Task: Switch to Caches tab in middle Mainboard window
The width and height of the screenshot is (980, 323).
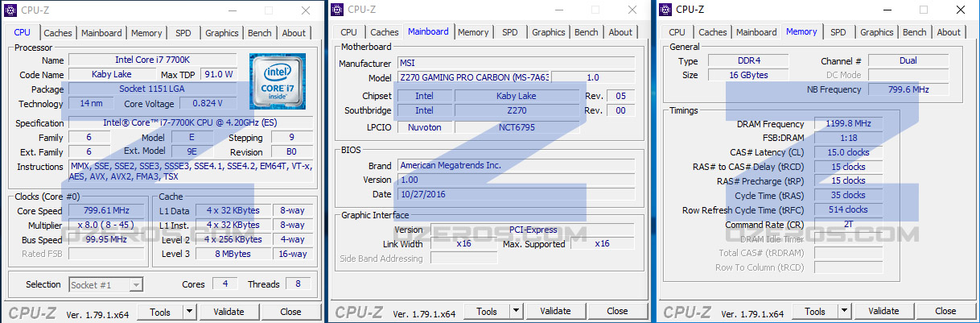Action: coord(385,32)
